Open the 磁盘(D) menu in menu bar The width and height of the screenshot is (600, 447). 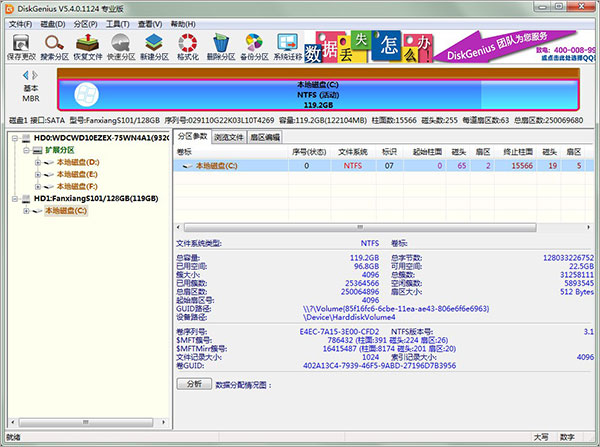pos(52,22)
